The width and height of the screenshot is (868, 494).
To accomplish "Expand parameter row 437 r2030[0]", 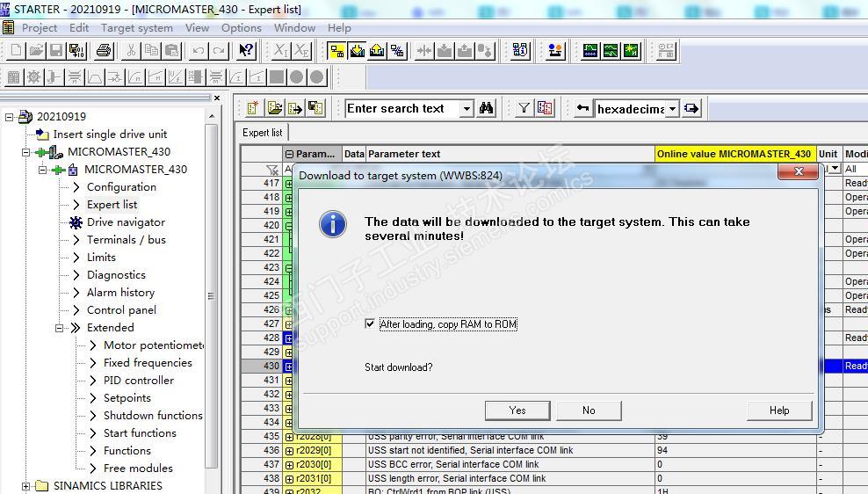I will coord(289,465).
